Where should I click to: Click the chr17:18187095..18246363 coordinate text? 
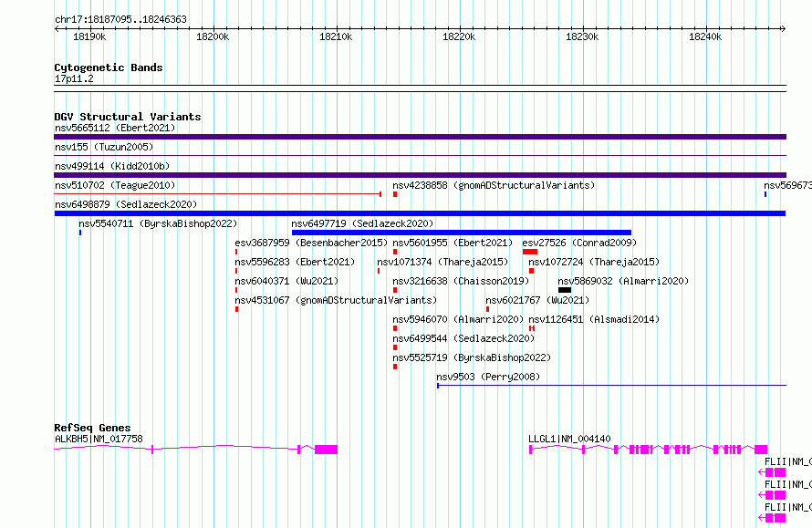[120, 19]
